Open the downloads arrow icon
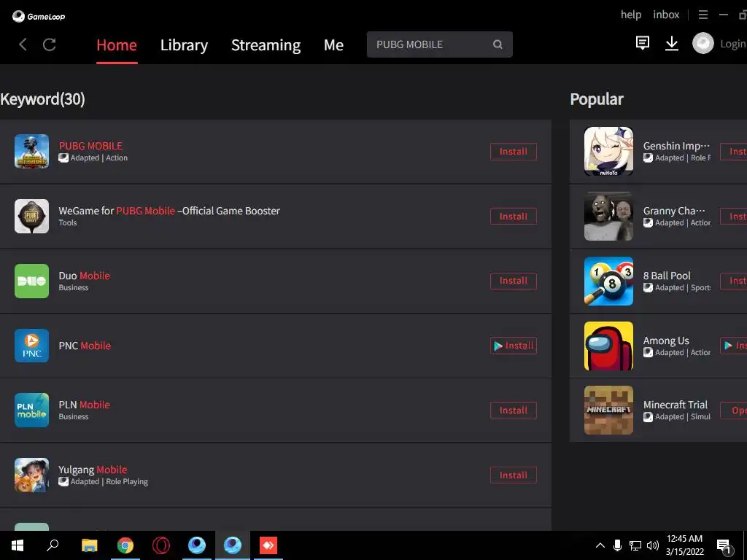 tap(672, 43)
